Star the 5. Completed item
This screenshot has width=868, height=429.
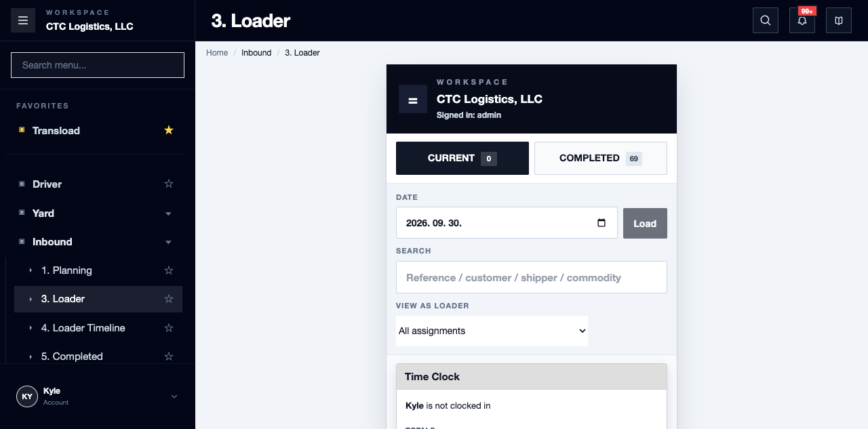(169, 356)
